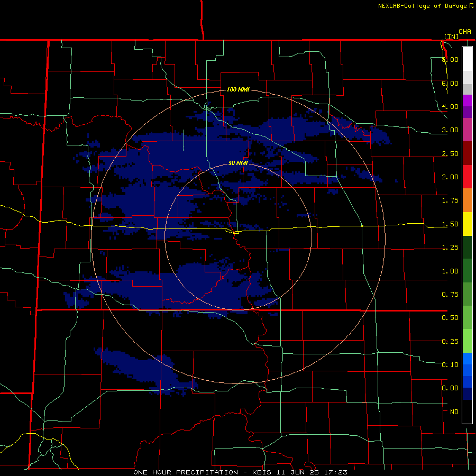Click the 1.50 legend value
Viewport: 476px width, 476px height.
pos(450,224)
